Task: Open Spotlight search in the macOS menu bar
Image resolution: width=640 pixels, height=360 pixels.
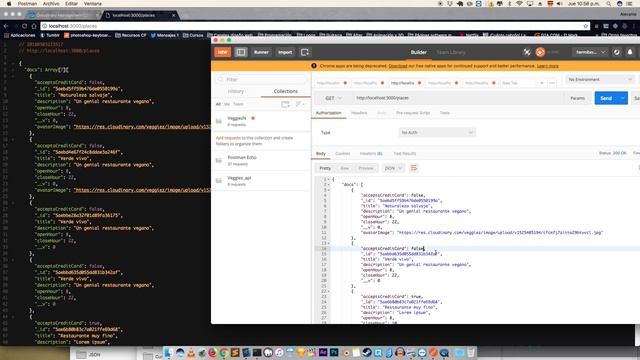Action: coord(609,3)
